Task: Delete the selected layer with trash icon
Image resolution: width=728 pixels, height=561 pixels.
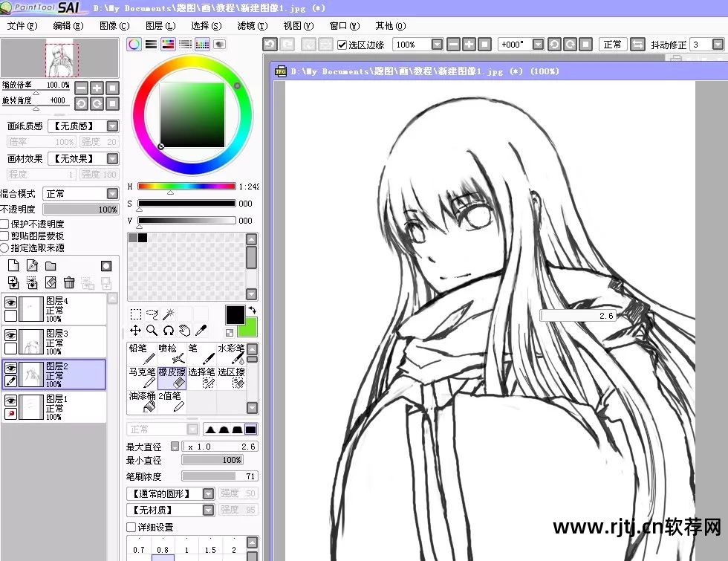Action: (x=69, y=282)
